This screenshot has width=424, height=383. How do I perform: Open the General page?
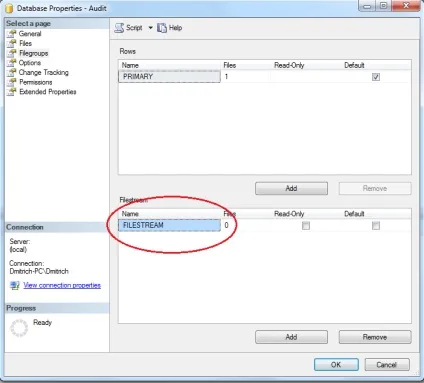30,34
